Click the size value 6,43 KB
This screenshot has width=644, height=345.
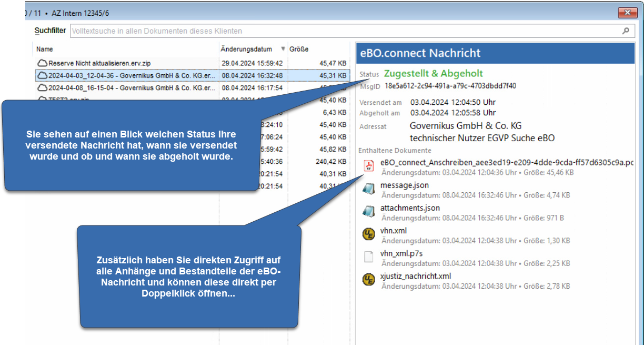[335, 112]
